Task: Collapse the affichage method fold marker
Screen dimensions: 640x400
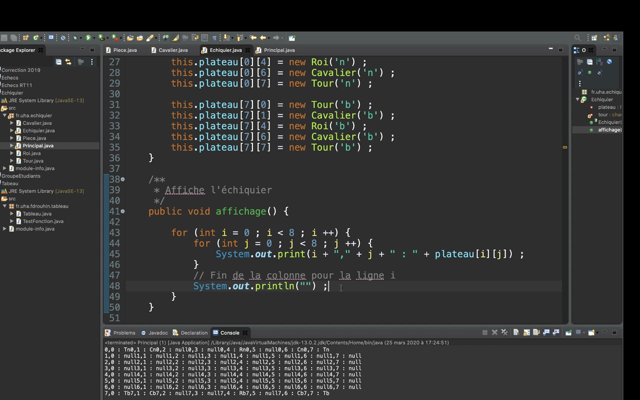Action: pyautogui.click(x=123, y=211)
